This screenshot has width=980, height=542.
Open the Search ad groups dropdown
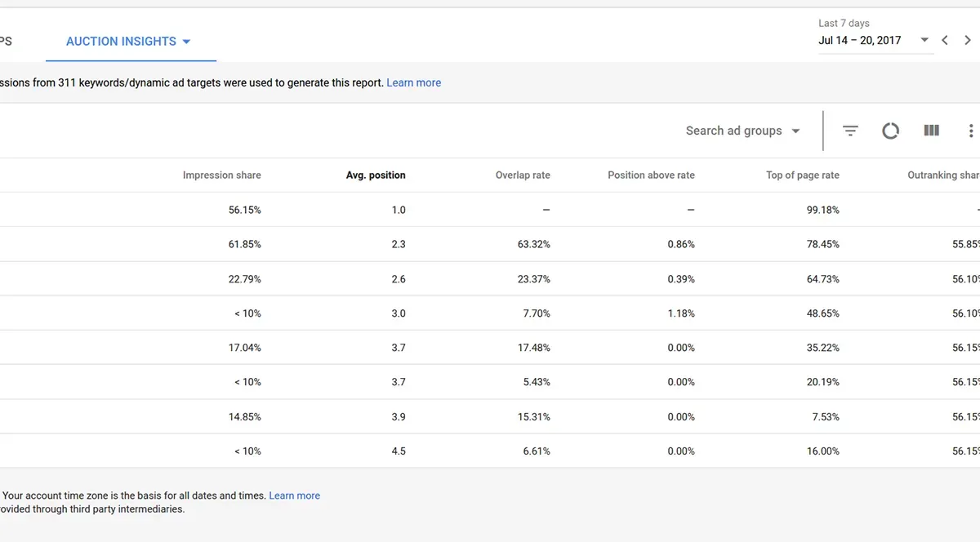tap(742, 131)
